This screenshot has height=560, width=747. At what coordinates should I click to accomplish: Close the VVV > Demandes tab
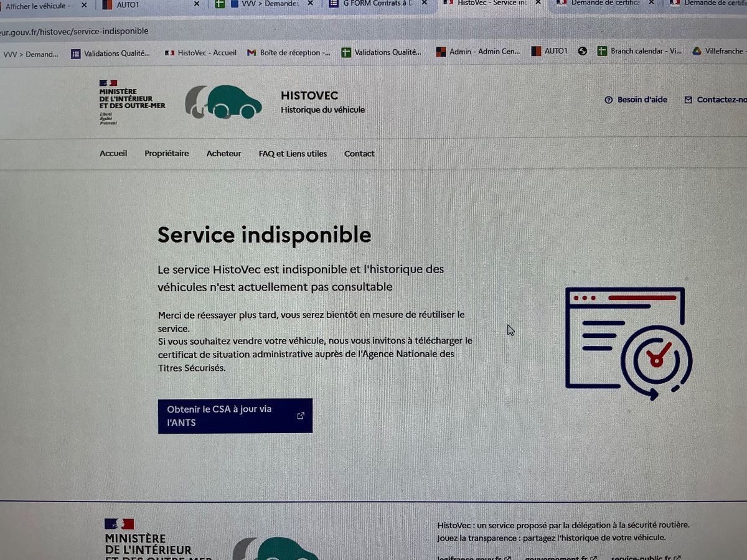(x=310, y=3)
